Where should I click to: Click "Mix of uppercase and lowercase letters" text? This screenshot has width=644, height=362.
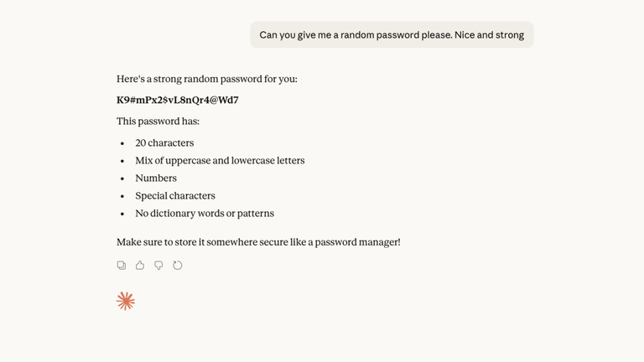pos(220,161)
